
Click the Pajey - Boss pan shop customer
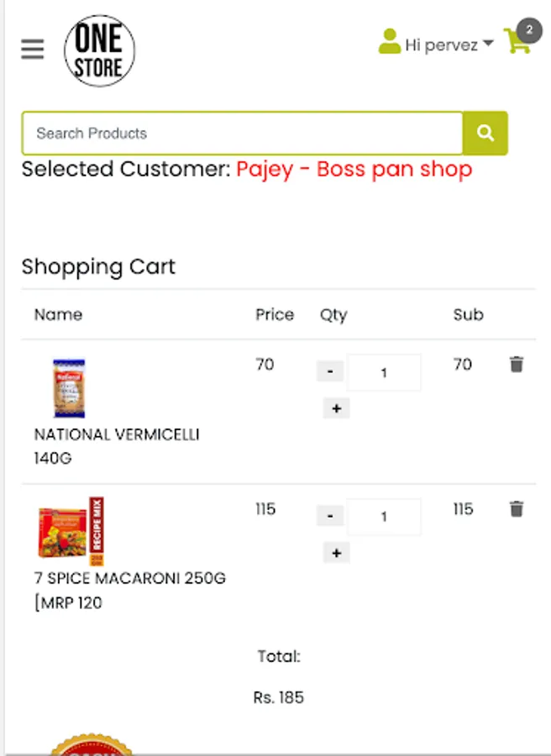[x=354, y=169]
